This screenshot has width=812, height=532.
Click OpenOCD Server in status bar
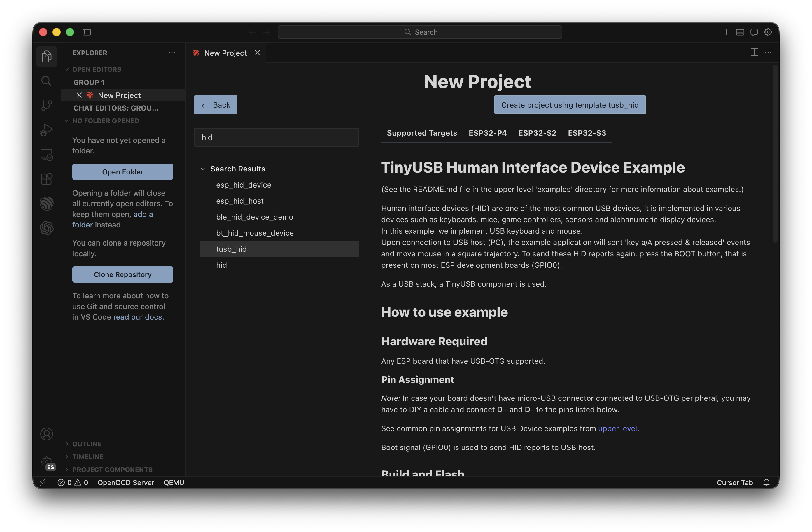pyautogui.click(x=126, y=482)
